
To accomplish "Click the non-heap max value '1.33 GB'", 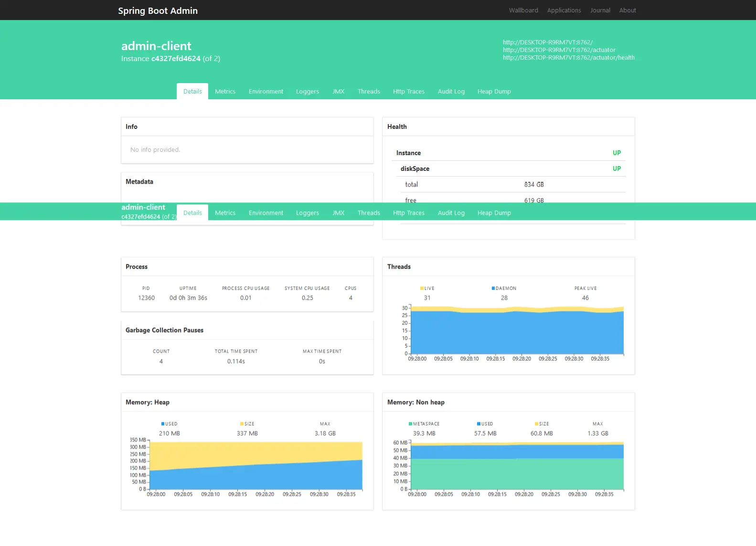I will (x=598, y=433).
